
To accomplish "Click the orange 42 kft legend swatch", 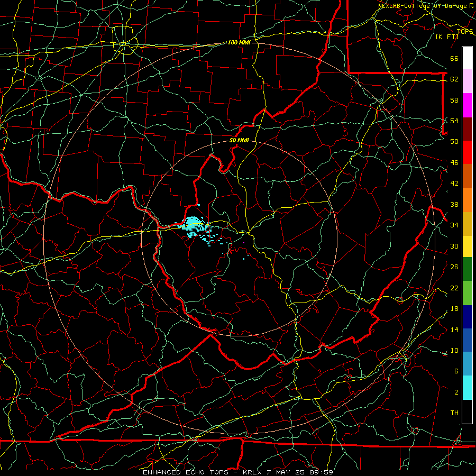I will [x=467, y=200].
